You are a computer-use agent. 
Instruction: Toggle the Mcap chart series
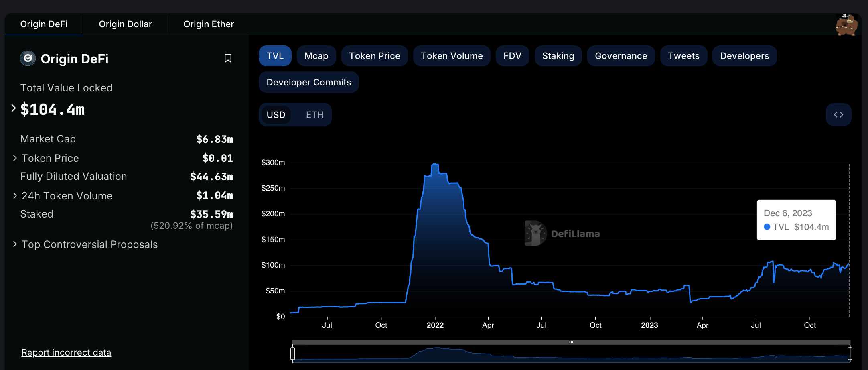pos(316,56)
